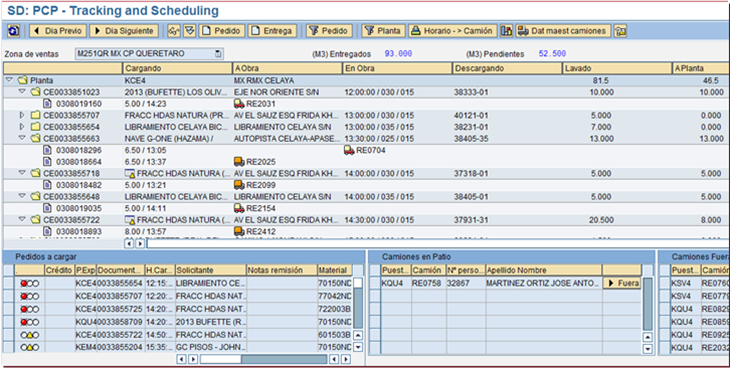Open Dat maest camiones
The image size is (730, 368).
click(x=563, y=31)
